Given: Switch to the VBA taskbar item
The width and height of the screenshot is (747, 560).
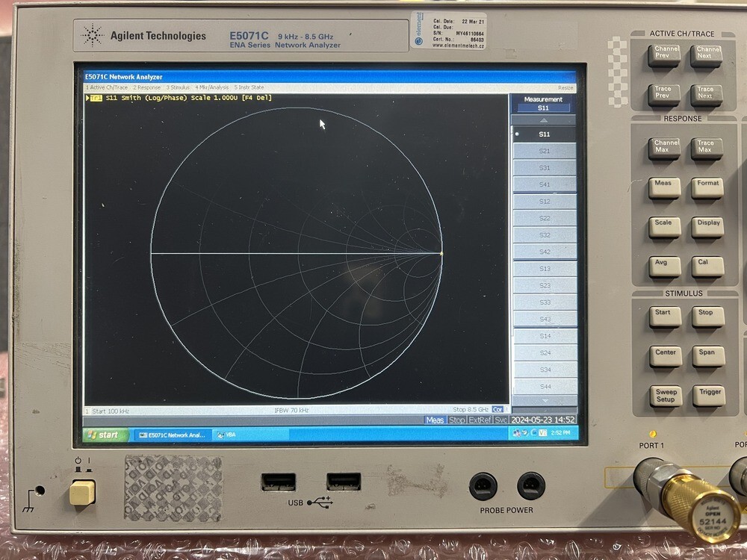Looking at the screenshot, I should (x=250, y=435).
